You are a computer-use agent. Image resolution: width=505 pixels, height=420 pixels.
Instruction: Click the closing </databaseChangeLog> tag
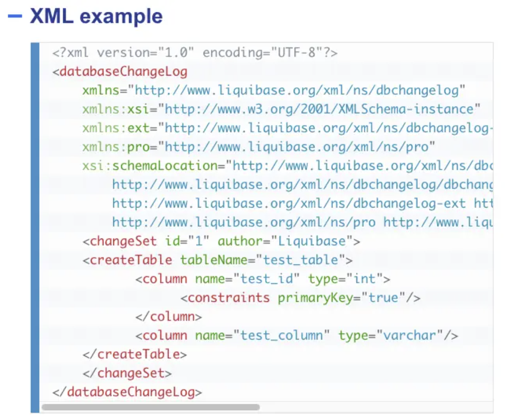127,392
